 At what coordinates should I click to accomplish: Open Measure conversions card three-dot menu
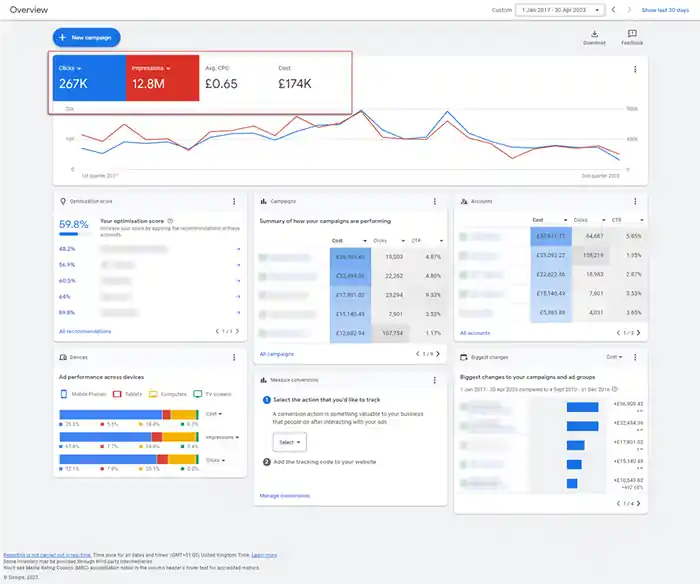click(x=434, y=380)
